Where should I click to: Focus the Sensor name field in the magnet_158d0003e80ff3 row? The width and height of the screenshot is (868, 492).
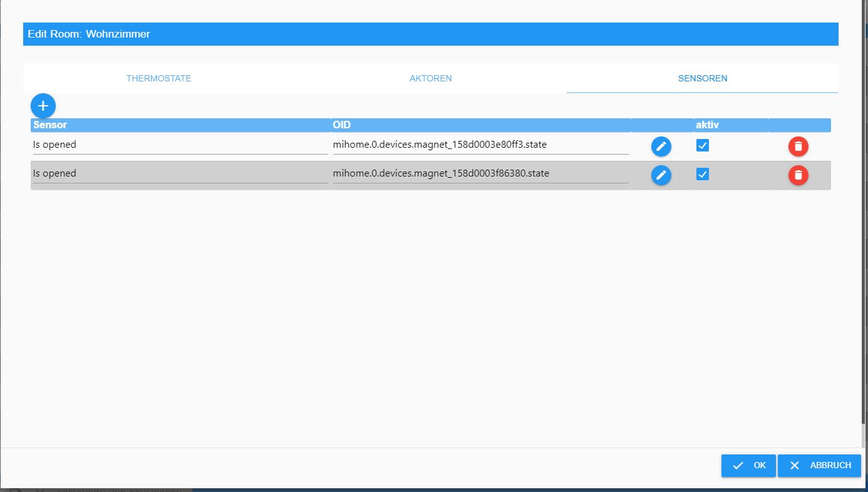coord(180,145)
